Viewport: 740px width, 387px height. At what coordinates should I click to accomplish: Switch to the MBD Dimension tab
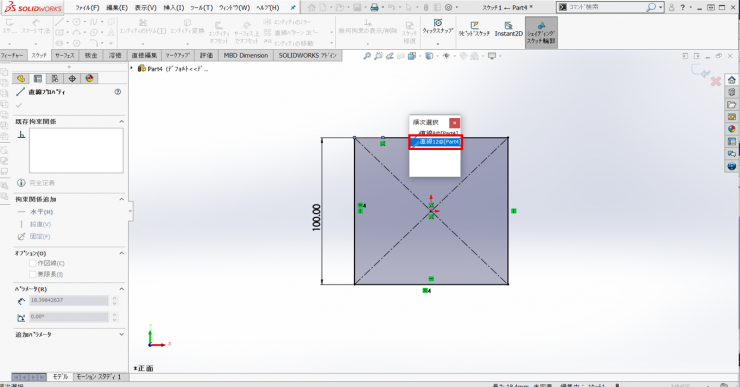click(245, 56)
